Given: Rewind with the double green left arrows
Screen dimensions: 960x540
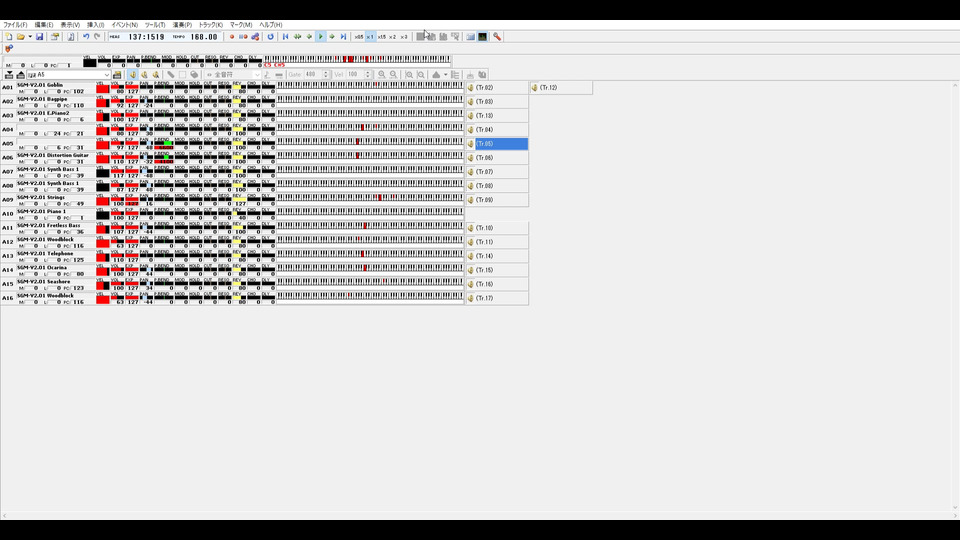Looking at the screenshot, I should click(298, 37).
